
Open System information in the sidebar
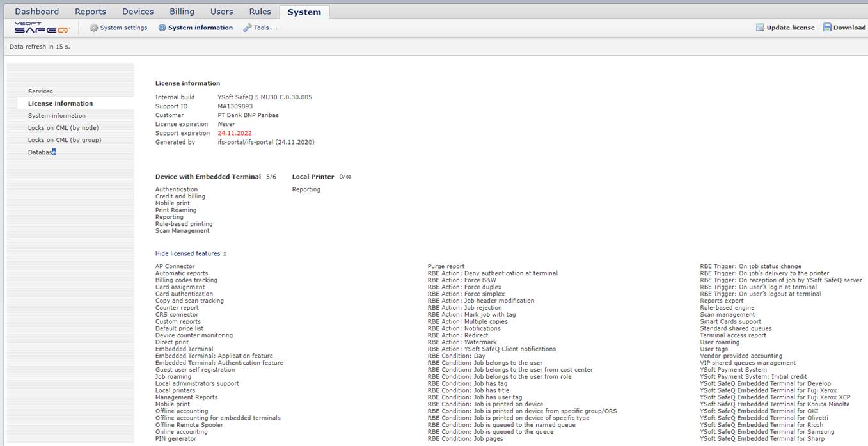click(57, 116)
